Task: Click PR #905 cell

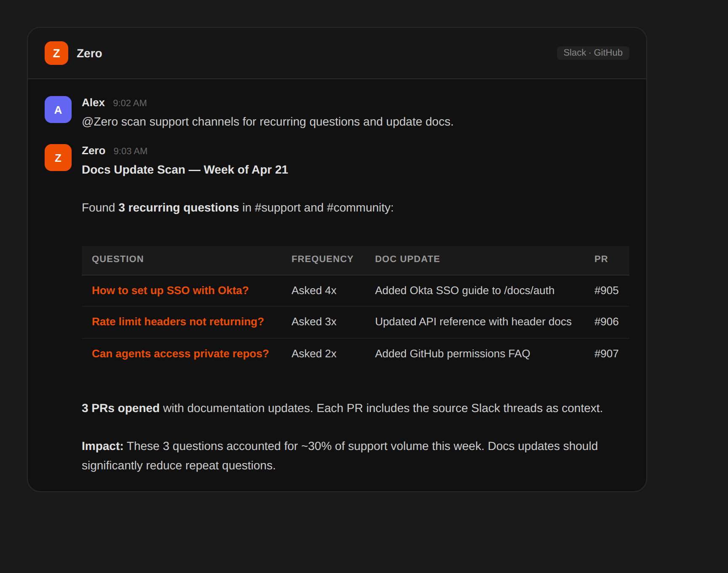Action: (606, 290)
